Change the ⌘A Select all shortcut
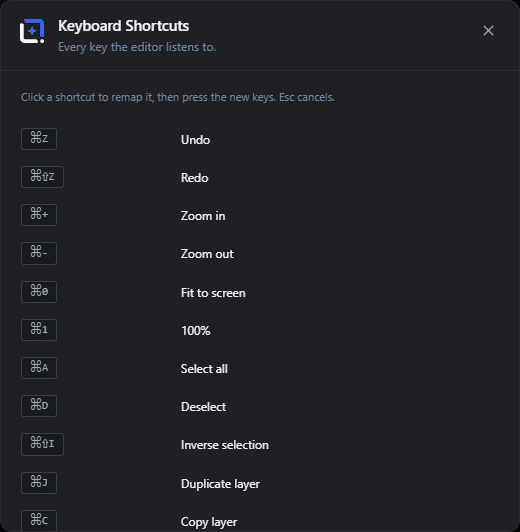Viewport: 520px width, 532px height. pyautogui.click(x=39, y=368)
